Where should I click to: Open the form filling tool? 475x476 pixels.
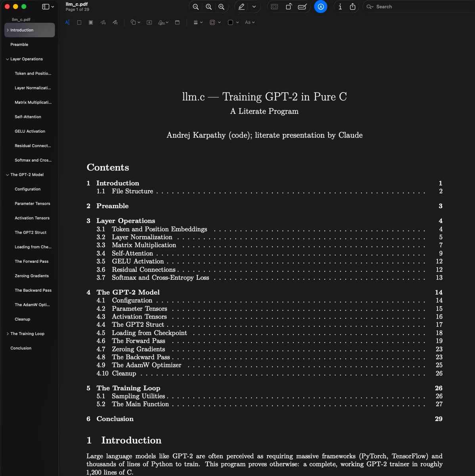point(302,7)
